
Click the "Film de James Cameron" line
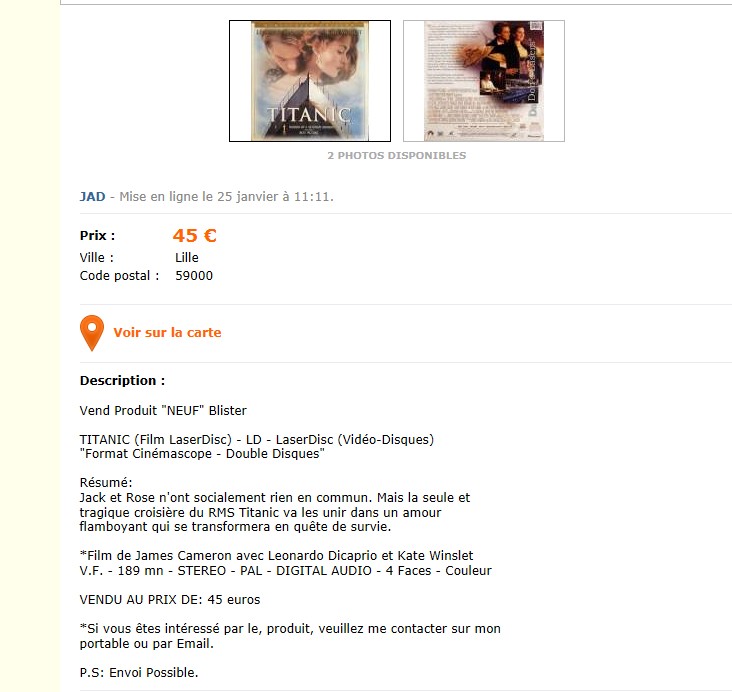coord(276,556)
